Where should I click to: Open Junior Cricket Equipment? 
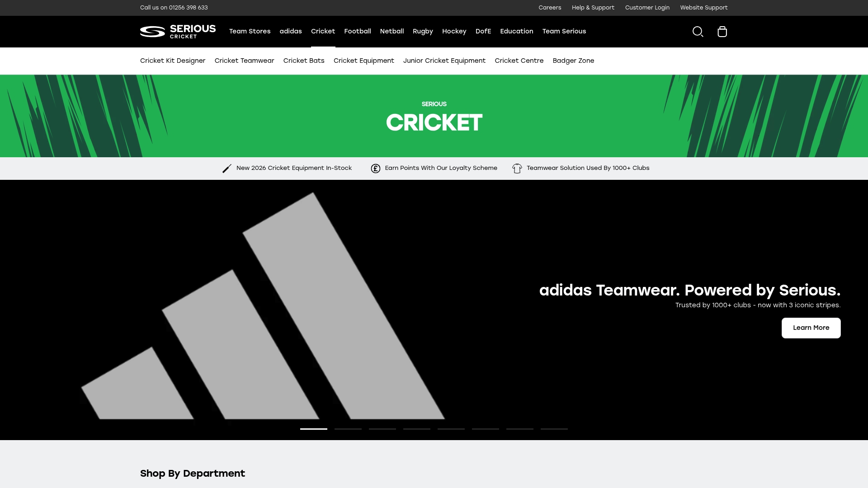444,61
